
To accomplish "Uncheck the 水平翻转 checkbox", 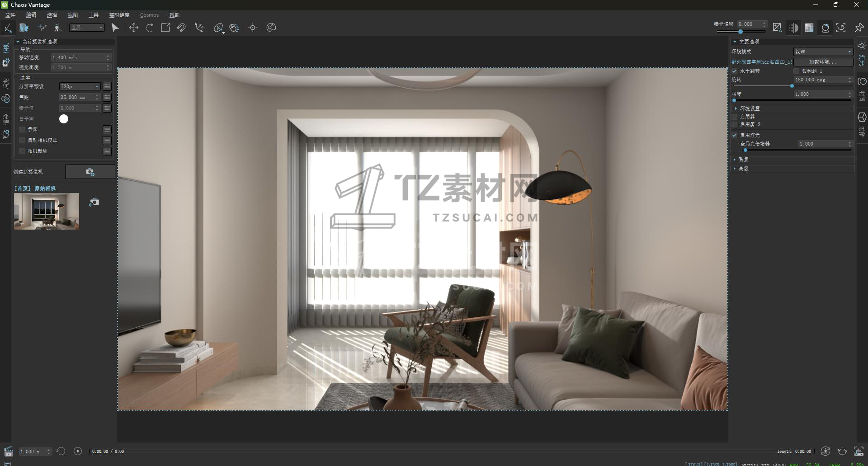I will 735,71.
